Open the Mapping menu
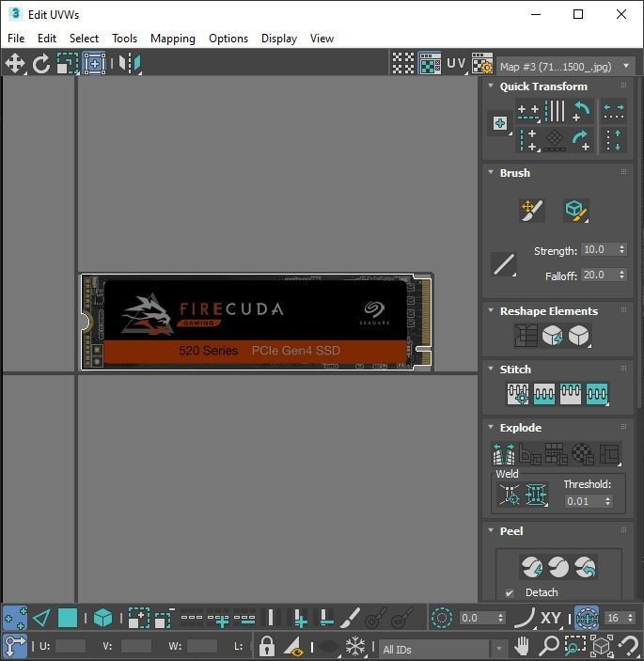The height and width of the screenshot is (661, 644). [173, 39]
